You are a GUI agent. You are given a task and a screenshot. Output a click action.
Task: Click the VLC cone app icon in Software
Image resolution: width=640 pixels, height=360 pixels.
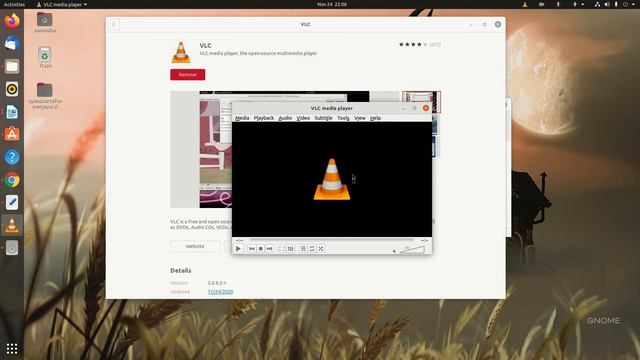181,52
